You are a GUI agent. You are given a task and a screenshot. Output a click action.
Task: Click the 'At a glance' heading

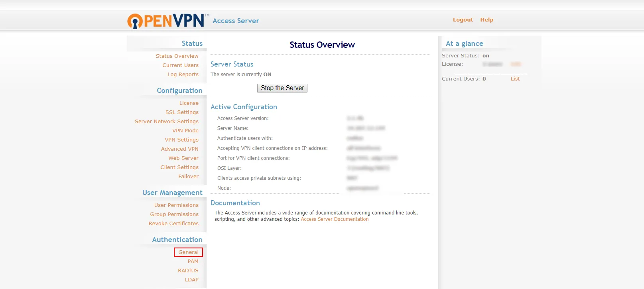click(x=465, y=43)
